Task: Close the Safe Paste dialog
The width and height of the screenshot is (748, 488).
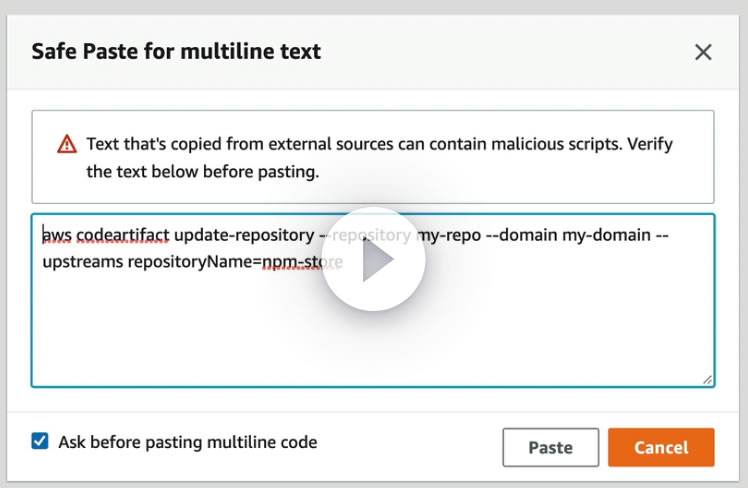Action: pyautogui.click(x=703, y=52)
